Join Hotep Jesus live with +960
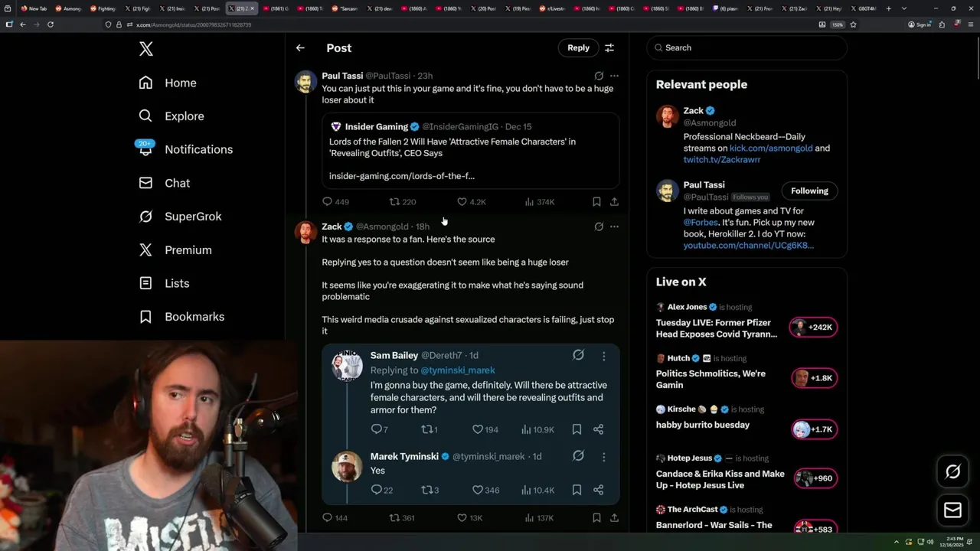980x551 pixels. click(x=814, y=478)
